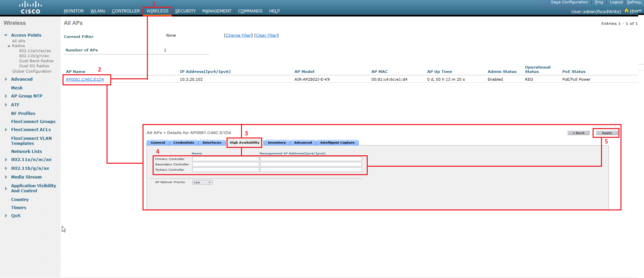Click the MAC address 00:81:c4:6c:e1:d4

(x=389, y=79)
